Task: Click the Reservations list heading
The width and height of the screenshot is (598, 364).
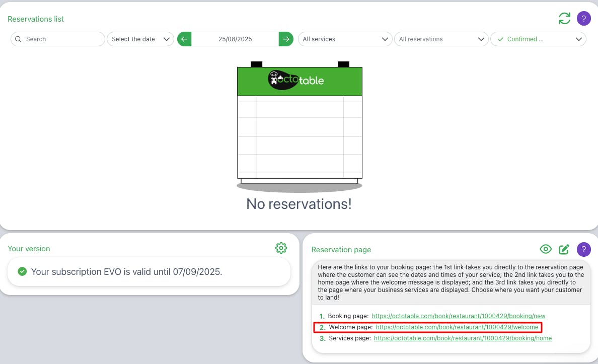Action: [36, 19]
